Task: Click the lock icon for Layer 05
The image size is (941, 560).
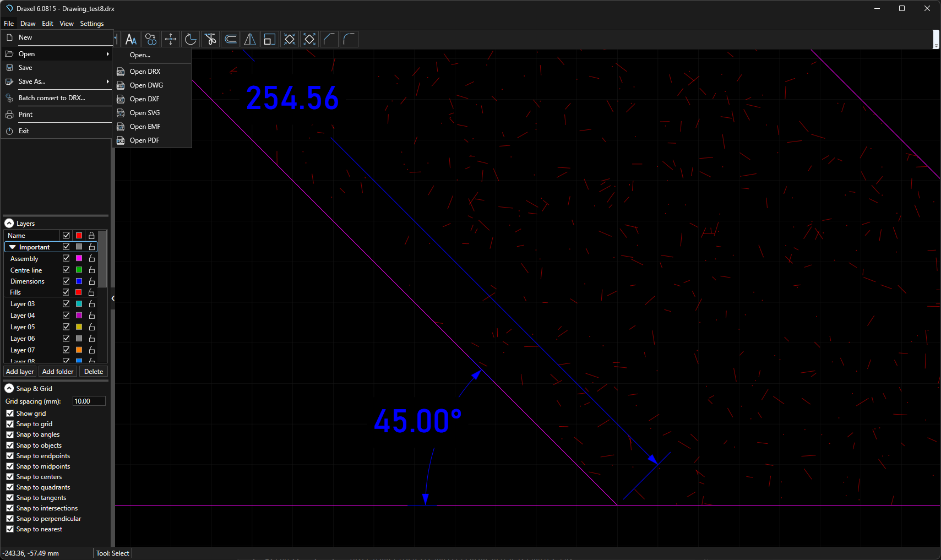Action: 92,327
